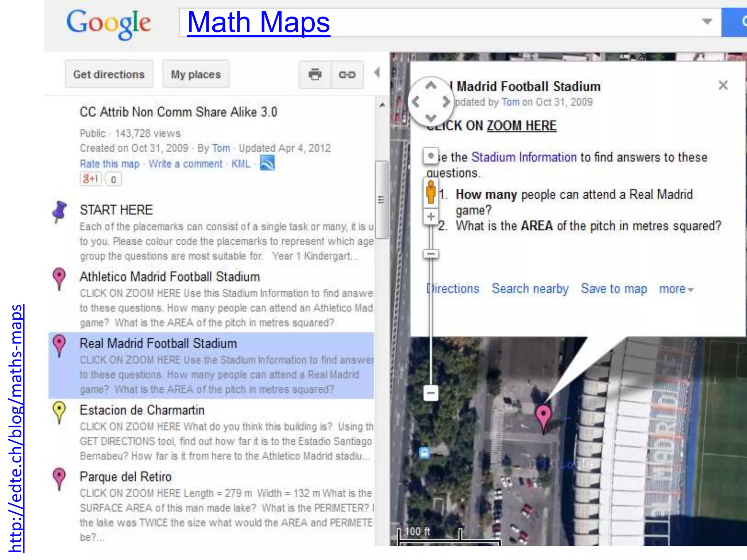The width and height of the screenshot is (747, 560).
Task: Pan the map up
Action: click(x=431, y=86)
